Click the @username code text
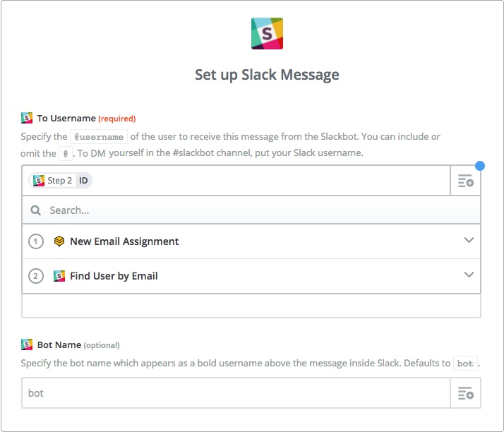Viewport: 504px width, 432px height. pyautogui.click(x=99, y=137)
